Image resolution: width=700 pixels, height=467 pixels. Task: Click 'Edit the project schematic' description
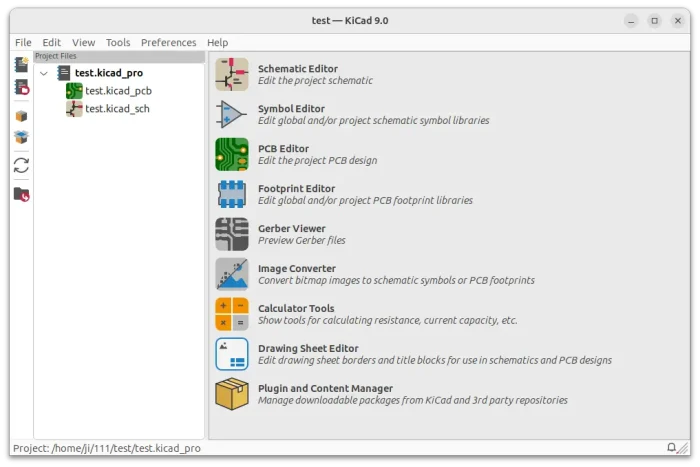point(315,81)
